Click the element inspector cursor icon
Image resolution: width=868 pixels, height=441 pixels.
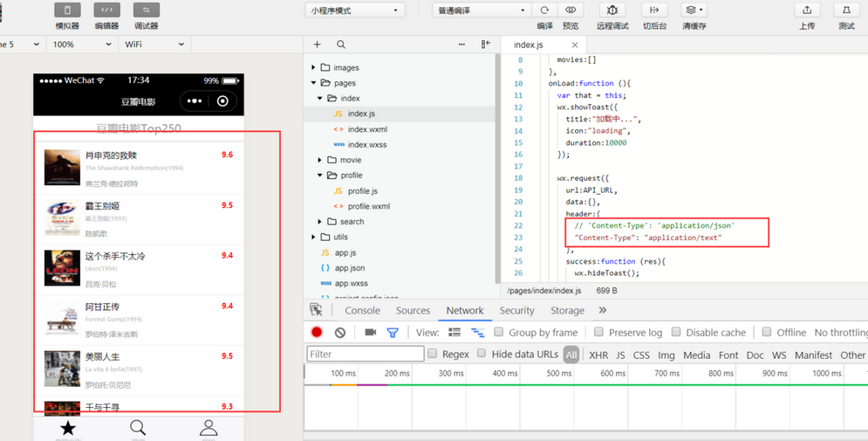pos(316,310)
